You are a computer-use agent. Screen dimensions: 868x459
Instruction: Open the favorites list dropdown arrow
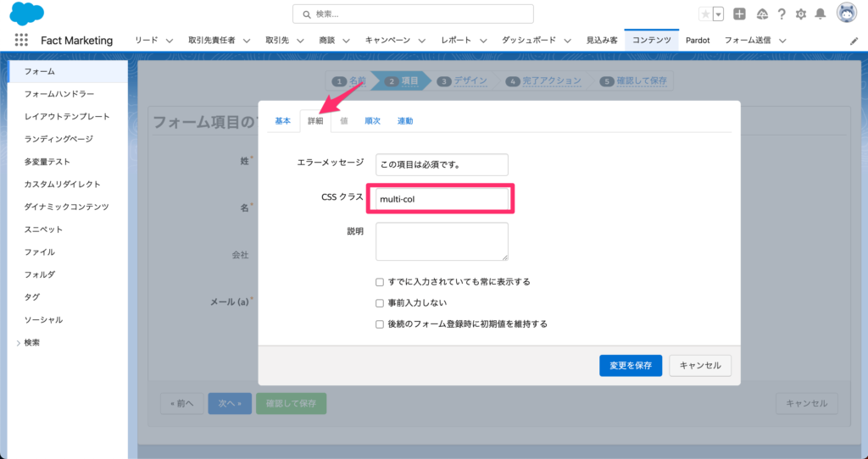[718, 14]
